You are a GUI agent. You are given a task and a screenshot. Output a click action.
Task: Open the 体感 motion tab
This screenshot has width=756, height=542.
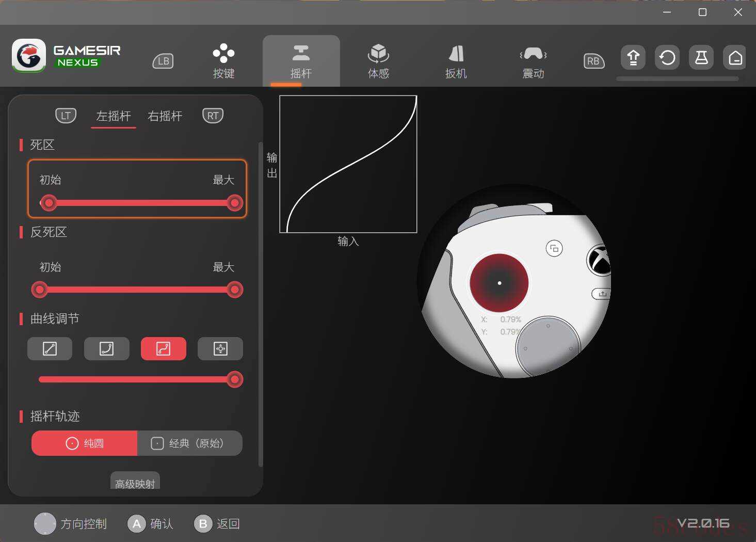(x=378, y=61)
